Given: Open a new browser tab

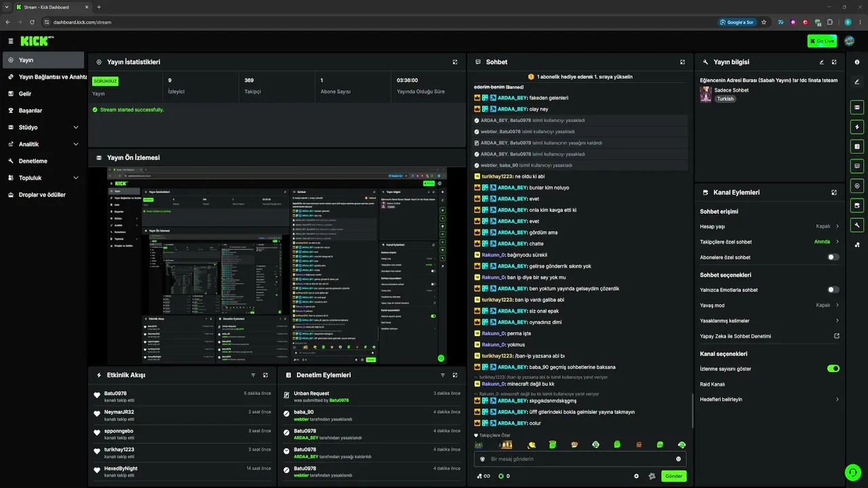Looking at the screenshot, I should pyautogui.click(x=99, y=7).
